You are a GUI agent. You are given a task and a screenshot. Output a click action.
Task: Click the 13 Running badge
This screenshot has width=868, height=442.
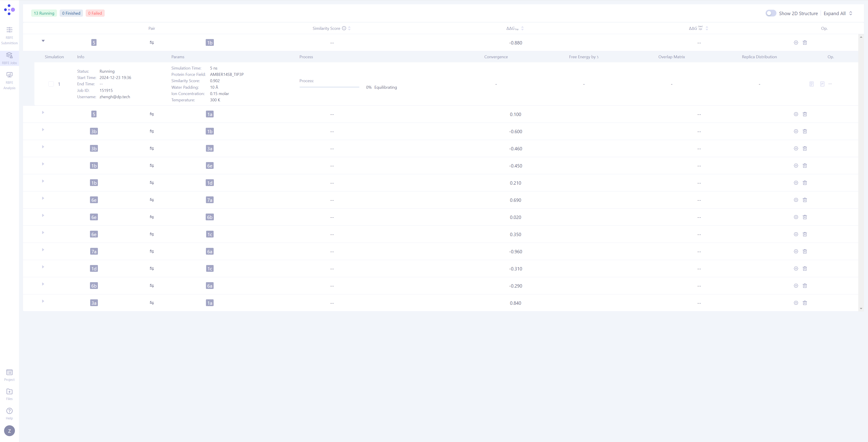(44, 13)
